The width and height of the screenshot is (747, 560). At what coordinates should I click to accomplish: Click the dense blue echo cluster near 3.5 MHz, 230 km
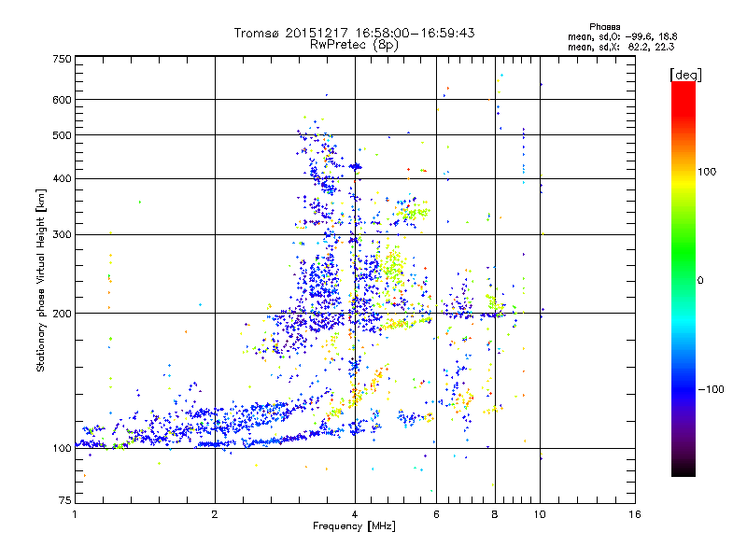[x=324, y=281]
